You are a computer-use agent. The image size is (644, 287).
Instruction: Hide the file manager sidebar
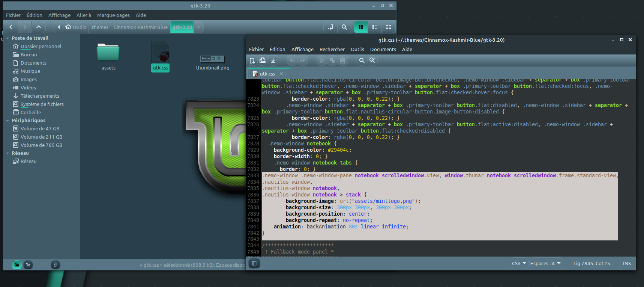55,265
